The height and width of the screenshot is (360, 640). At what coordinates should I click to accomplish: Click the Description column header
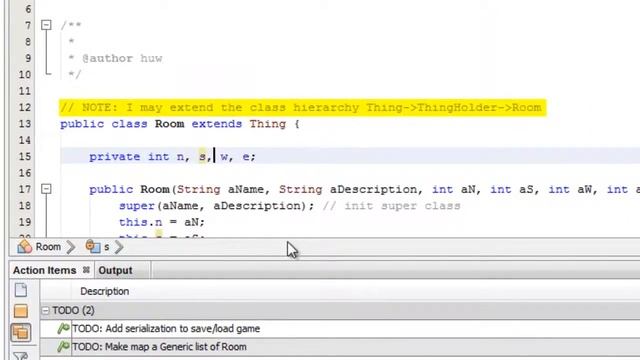104,291
